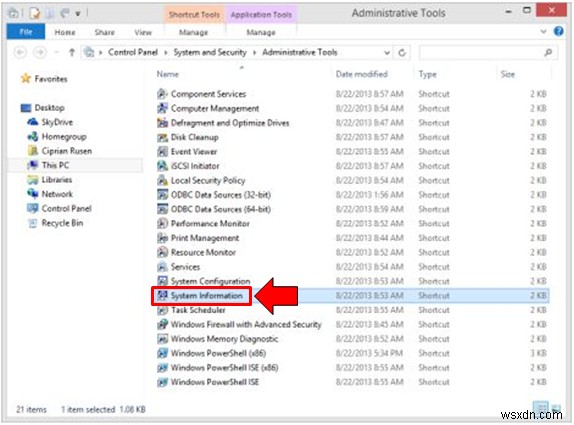Click the Forward navigation arrow

coord(40,53)
